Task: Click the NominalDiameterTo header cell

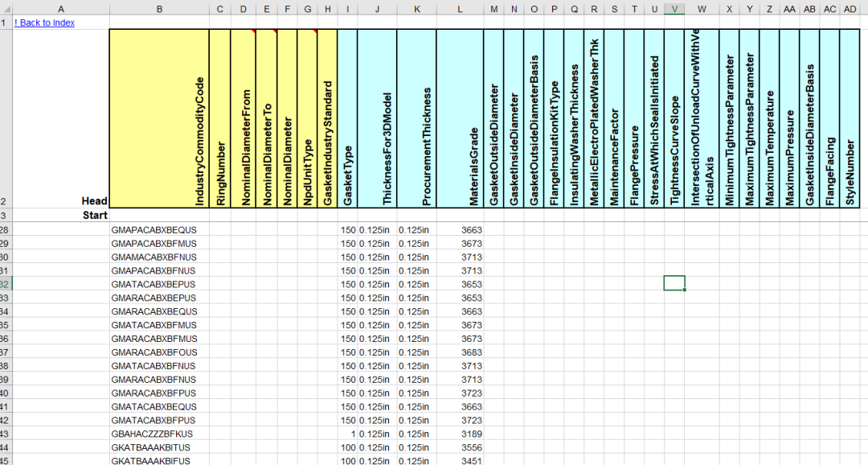Action: [267, 118]
